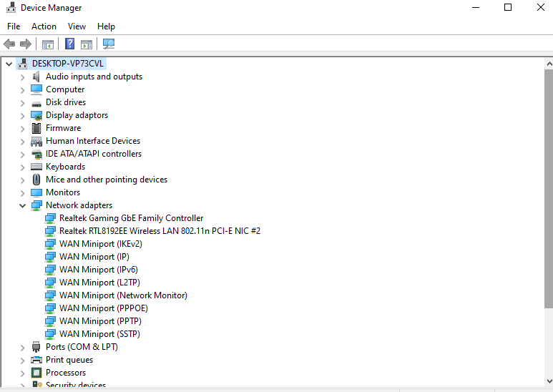Collapse the Network adapters category
The image size is (553, 392).
[23, 205]
